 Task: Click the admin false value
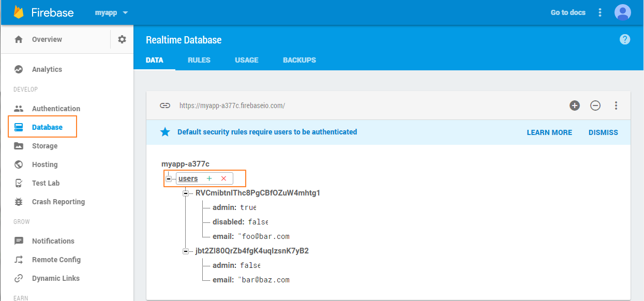point(250,265)
